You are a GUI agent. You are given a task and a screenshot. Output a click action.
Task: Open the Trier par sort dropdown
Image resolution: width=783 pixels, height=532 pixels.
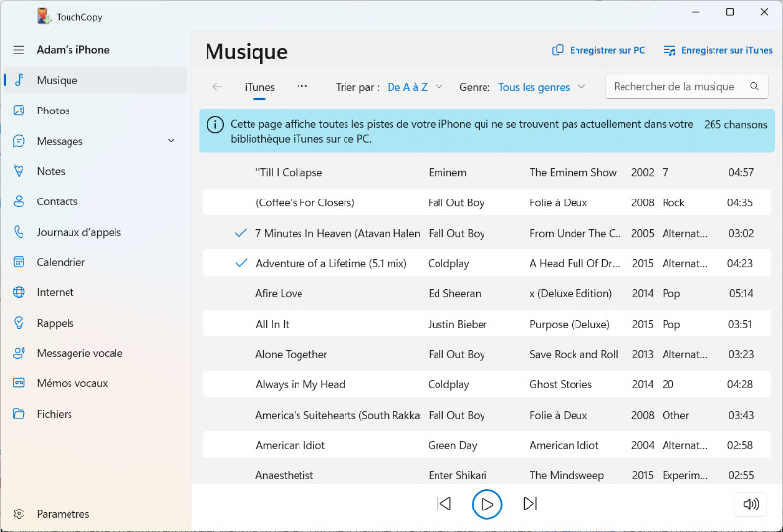tap(415, 87)
